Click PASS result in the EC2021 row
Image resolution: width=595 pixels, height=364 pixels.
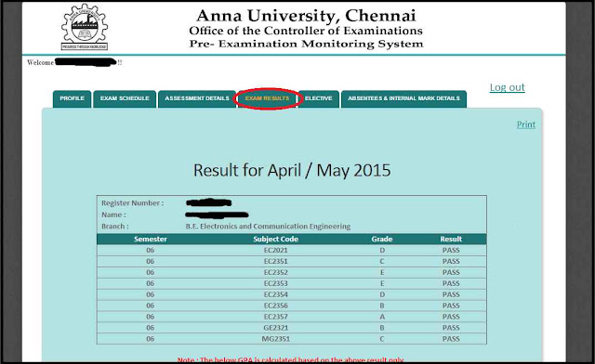(x=451, y=251)
